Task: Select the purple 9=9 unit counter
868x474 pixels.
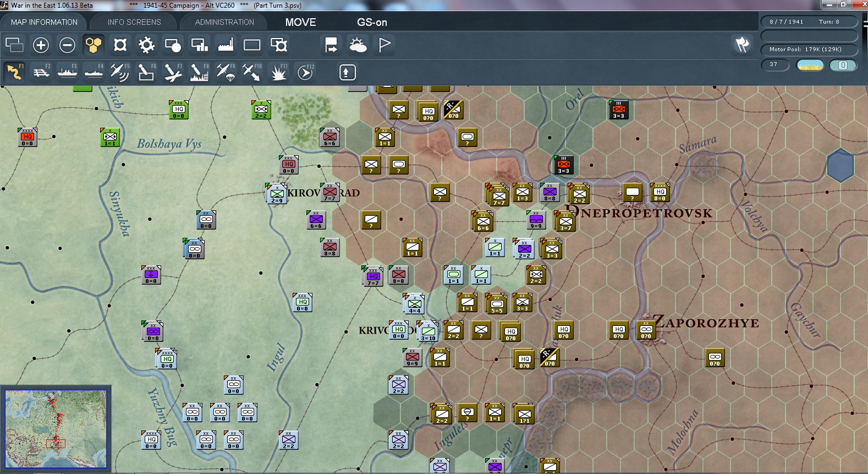Action: [x=536, y=220]
